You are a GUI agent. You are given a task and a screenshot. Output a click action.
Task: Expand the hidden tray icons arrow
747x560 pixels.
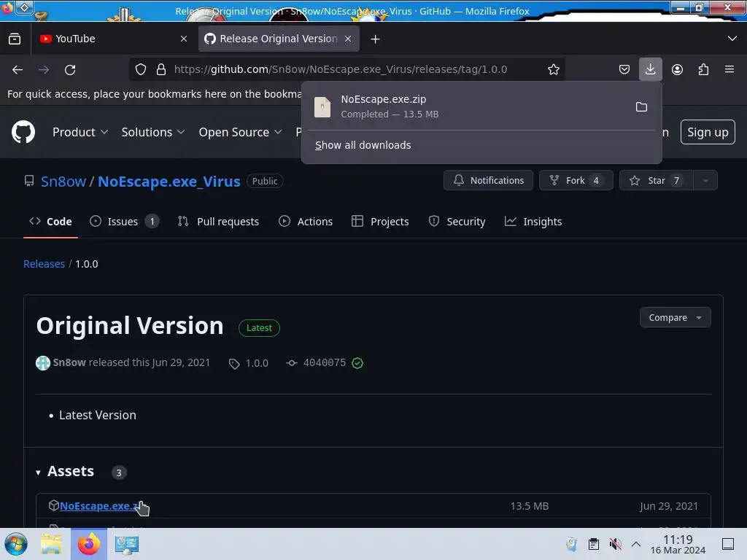636,544
